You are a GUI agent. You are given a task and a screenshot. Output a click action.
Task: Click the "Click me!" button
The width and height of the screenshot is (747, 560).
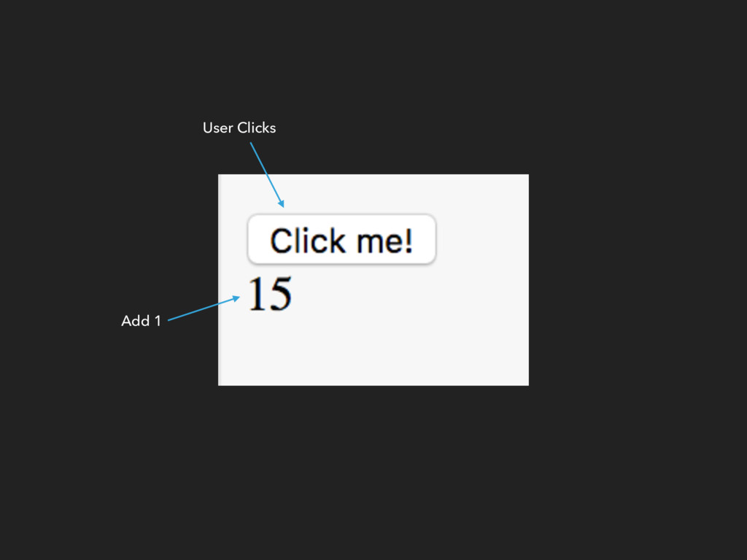(341, 239)
